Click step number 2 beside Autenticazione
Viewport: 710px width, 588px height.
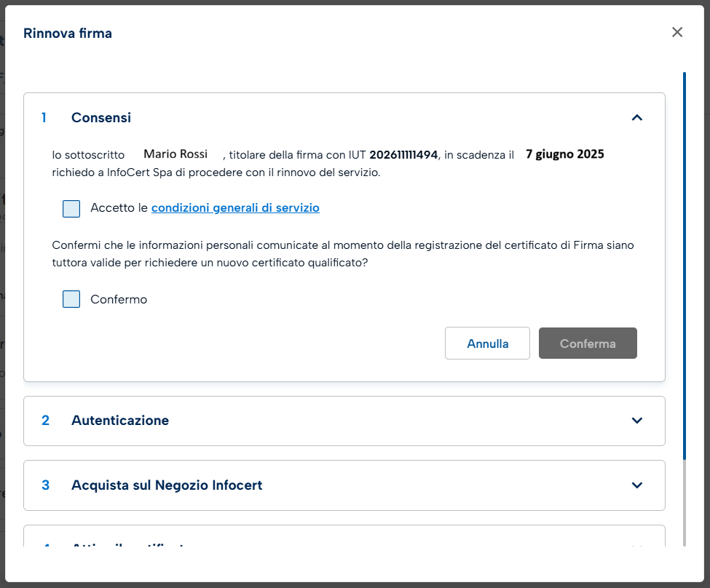(45, 421)
